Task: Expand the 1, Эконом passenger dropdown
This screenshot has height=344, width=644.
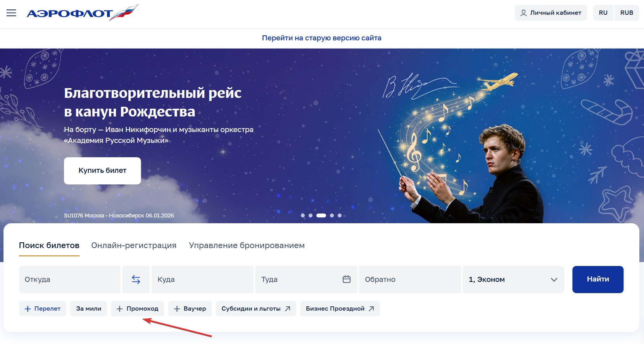Action: click(513, 280)
